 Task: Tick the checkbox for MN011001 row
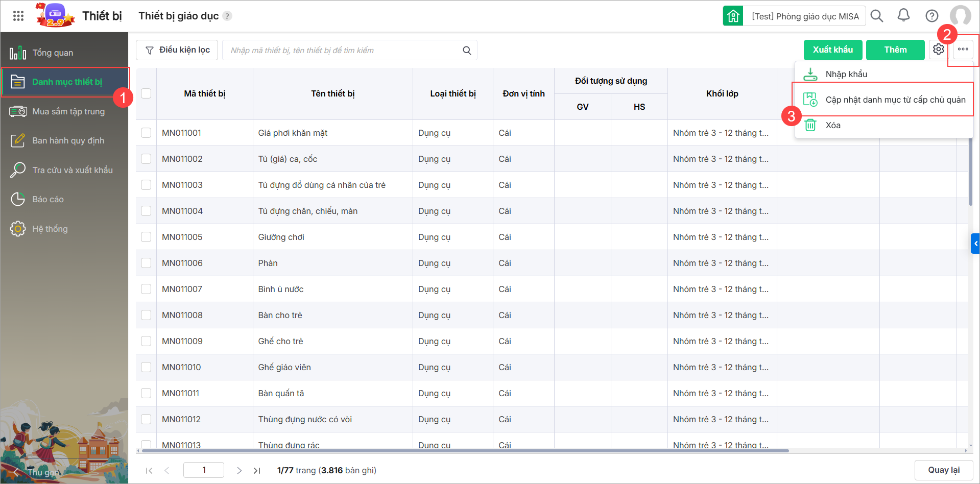146,133
